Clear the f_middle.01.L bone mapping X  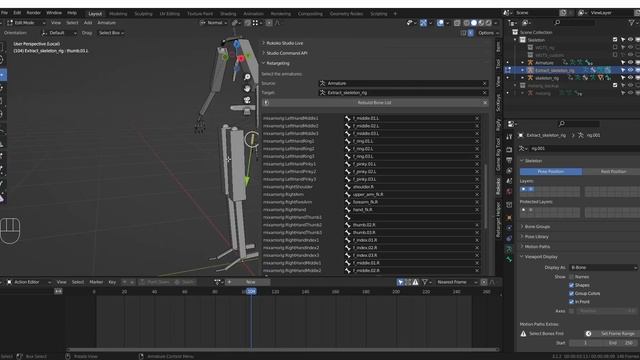[477, 118]
